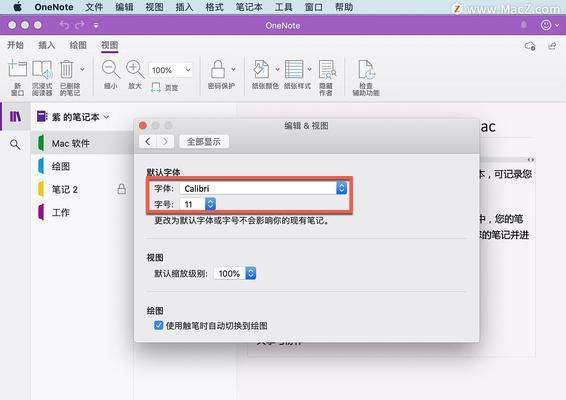Expand the 紫 的笔记本 notebook switcher

coord(73,117)
